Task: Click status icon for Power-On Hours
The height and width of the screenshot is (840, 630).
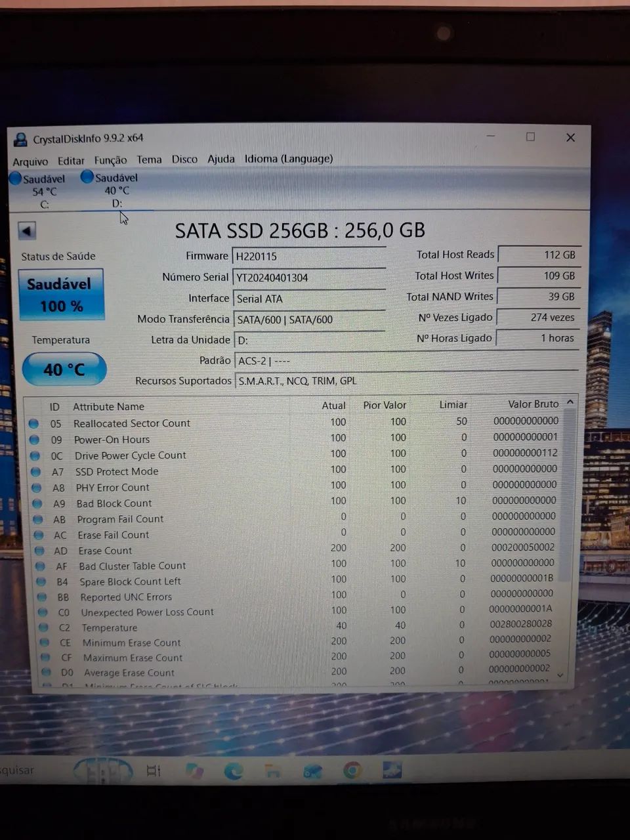Action: click(x=35, y=440)
